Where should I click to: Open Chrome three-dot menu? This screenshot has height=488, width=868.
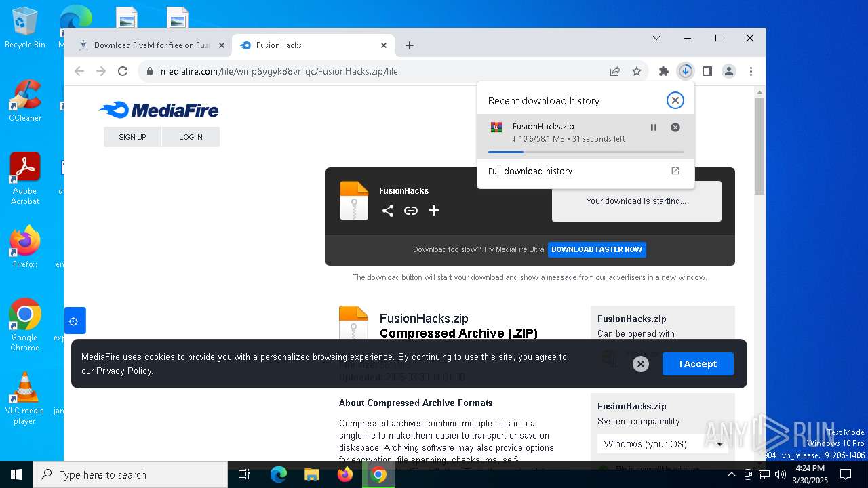click(751, 71)
